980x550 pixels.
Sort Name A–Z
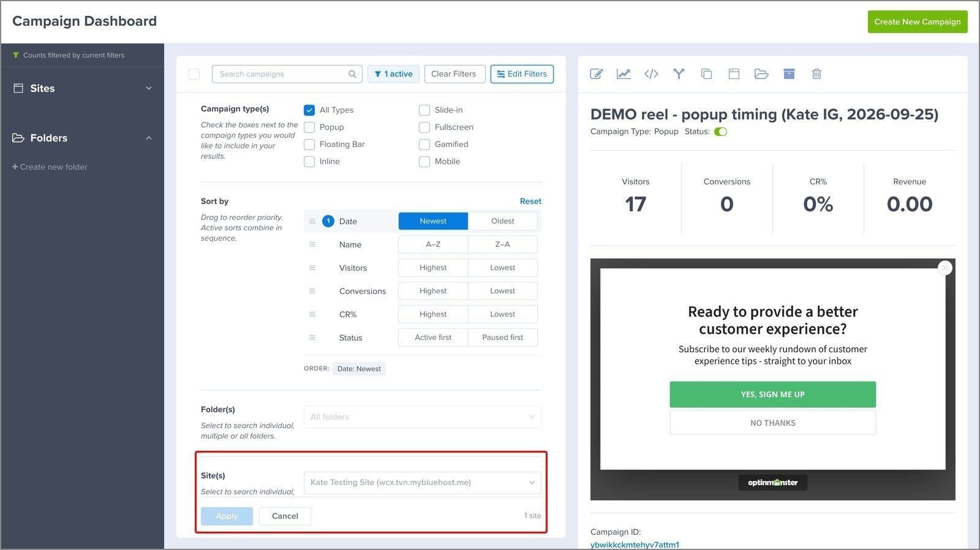coord(433,244)
